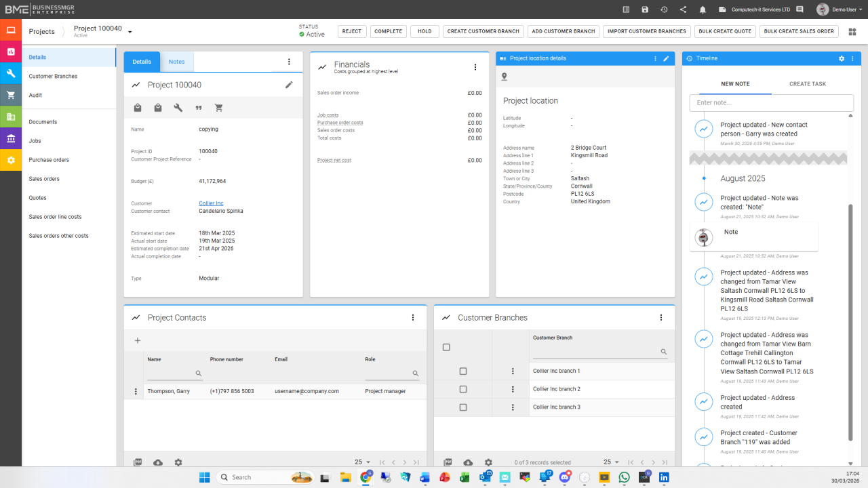Switch to the Notes tab
This screenshot has height=488, width=868.
click(x=176, y=62)
